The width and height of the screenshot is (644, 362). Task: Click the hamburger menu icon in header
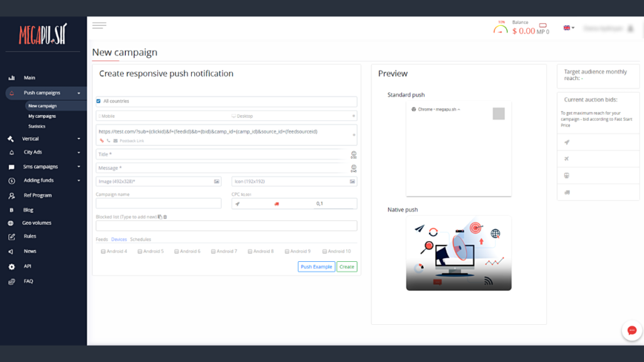tap(99, 26)
